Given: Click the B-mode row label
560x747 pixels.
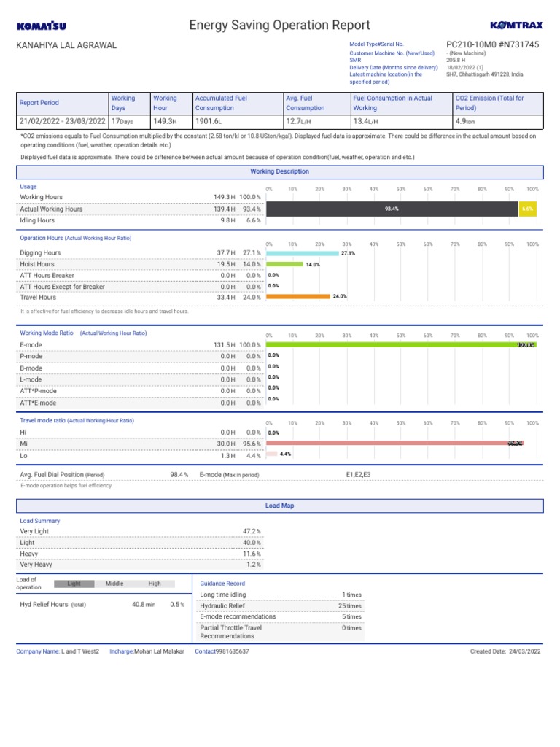Looking at the screenshot, I should pyautogui.click(x=31, y=368).
